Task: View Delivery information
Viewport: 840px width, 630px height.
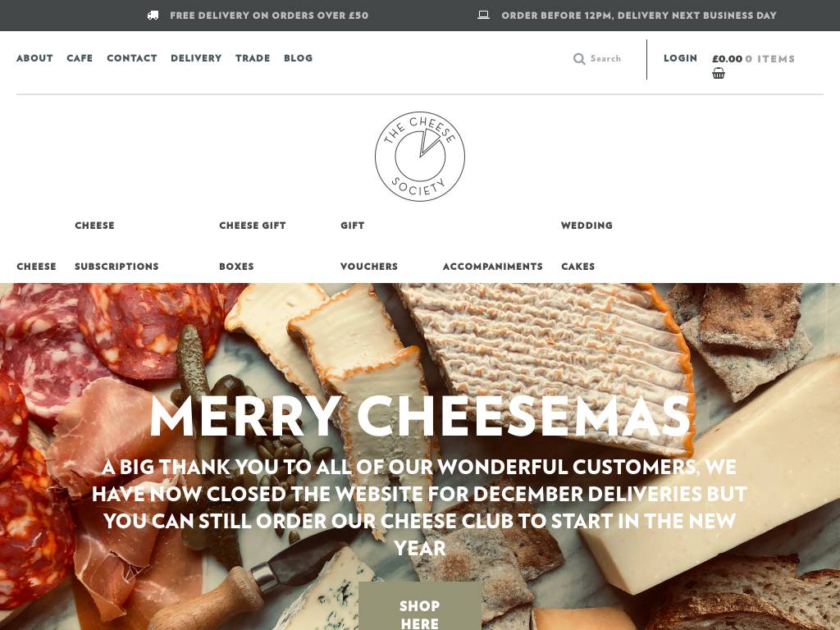Action: click(196, 58)
